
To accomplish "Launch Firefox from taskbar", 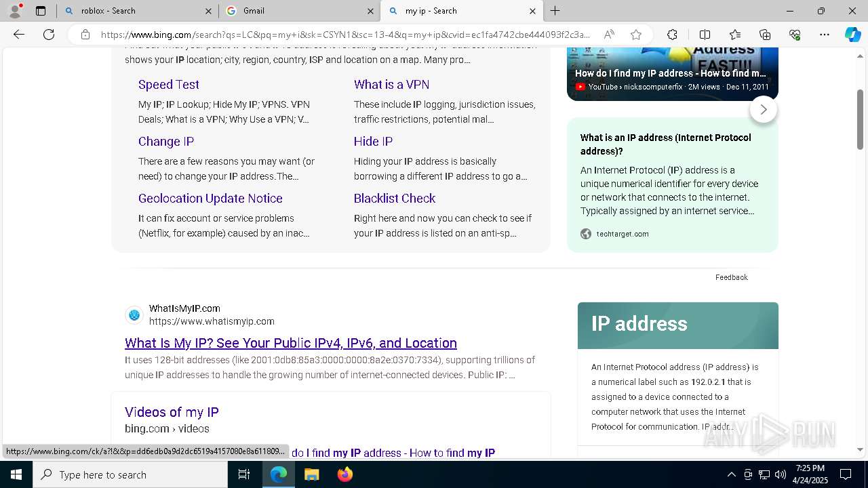I will coord(345,474).
